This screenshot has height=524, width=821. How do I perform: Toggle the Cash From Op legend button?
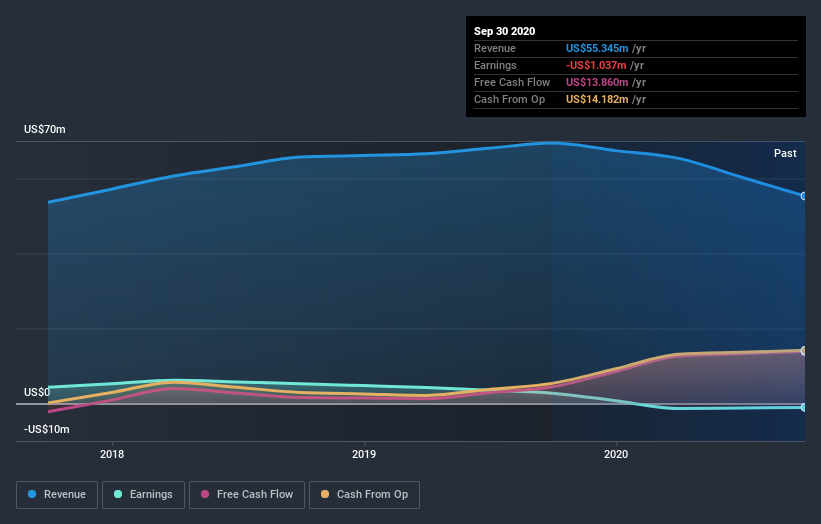364,495
